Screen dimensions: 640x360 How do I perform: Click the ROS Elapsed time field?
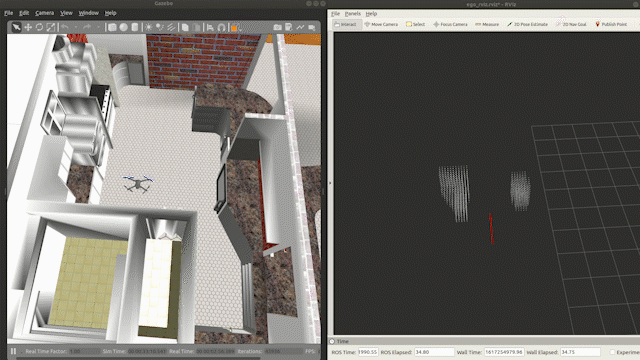[x=434, y=352]
